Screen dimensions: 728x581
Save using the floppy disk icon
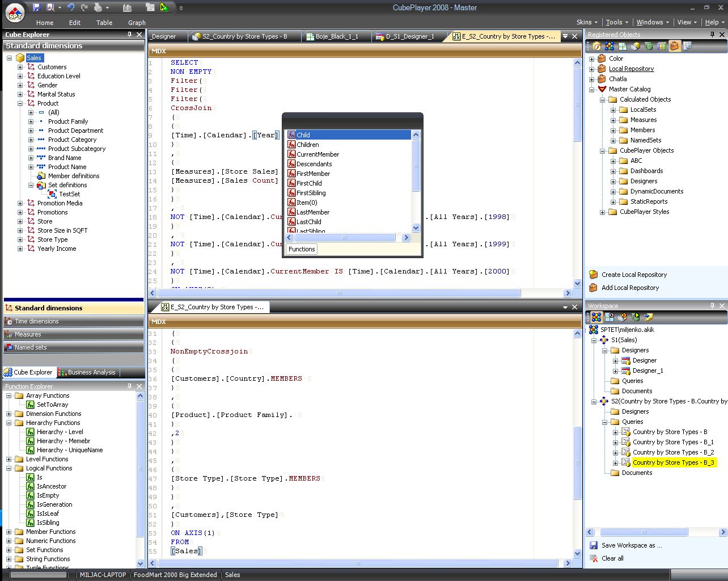(x=36, y=7)
